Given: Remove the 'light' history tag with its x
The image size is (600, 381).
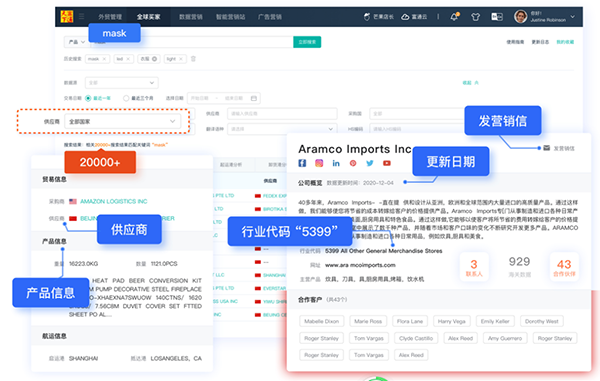Looking at the screenshot, I should (181, 59).
